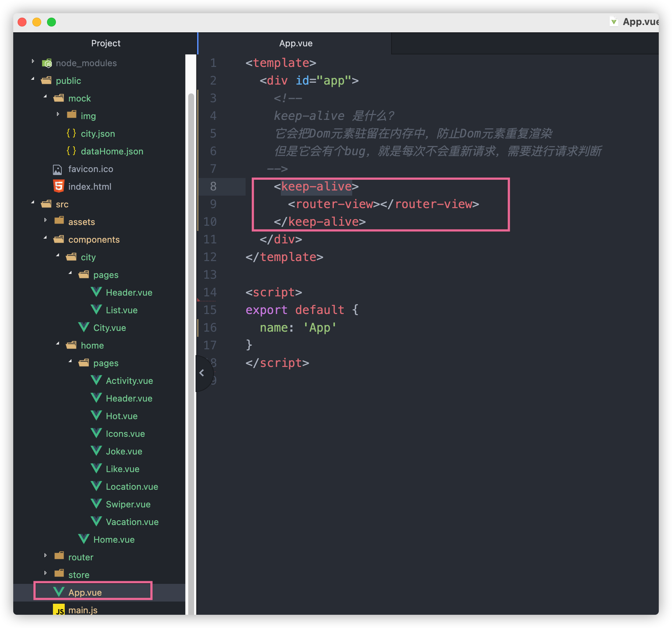This screenshot has height=628, width=672.
Task: Click the Vue file icon in the title bar
Action: pyautogui.click(x=614, y=22)
